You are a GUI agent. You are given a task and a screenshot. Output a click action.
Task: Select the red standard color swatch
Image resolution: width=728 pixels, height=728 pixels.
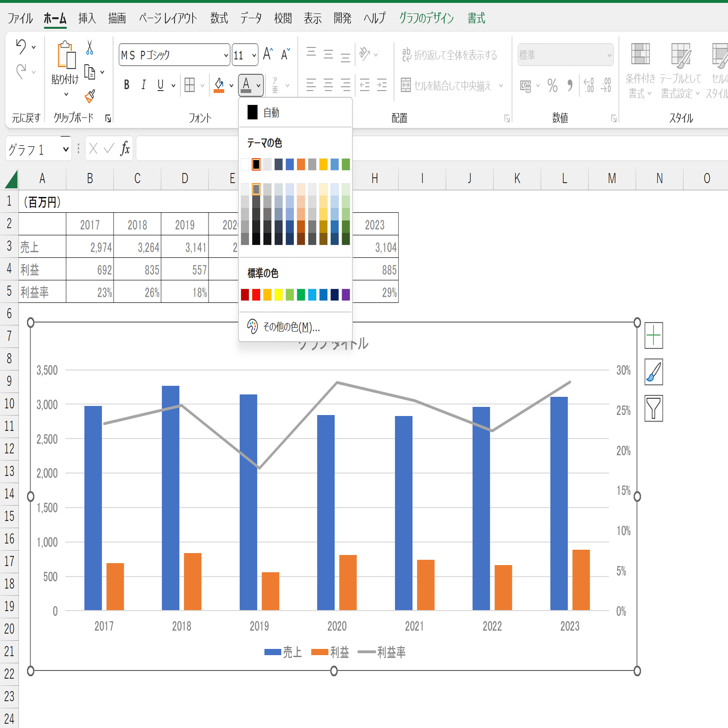(256, 294)
